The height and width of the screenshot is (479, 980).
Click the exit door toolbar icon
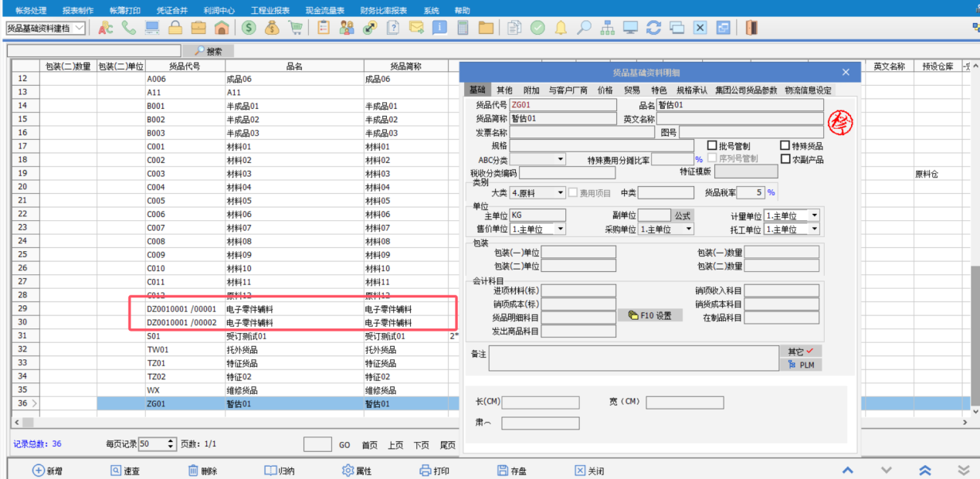click(751, 28)
